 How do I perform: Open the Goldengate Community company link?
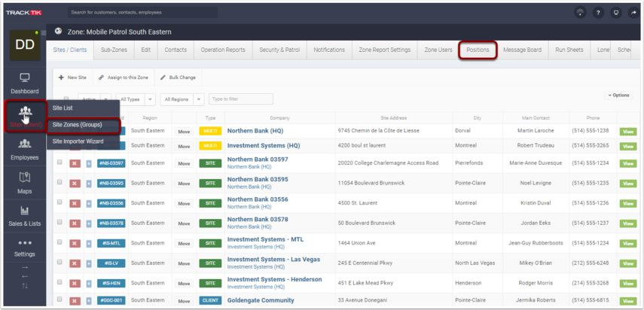tap(261, 300)
